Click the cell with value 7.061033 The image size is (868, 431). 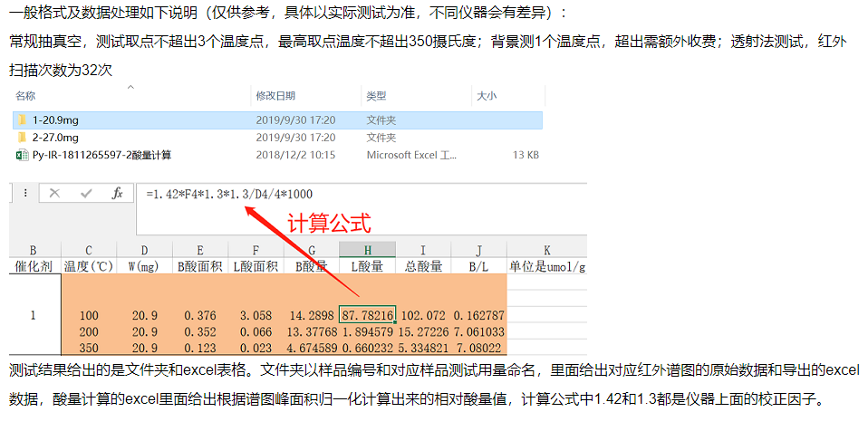pos(478,332)
